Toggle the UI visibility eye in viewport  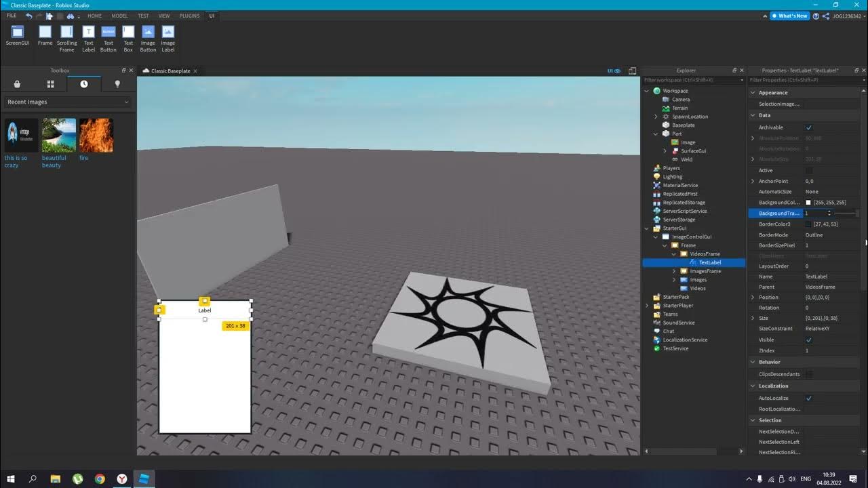tap(612, 70)
